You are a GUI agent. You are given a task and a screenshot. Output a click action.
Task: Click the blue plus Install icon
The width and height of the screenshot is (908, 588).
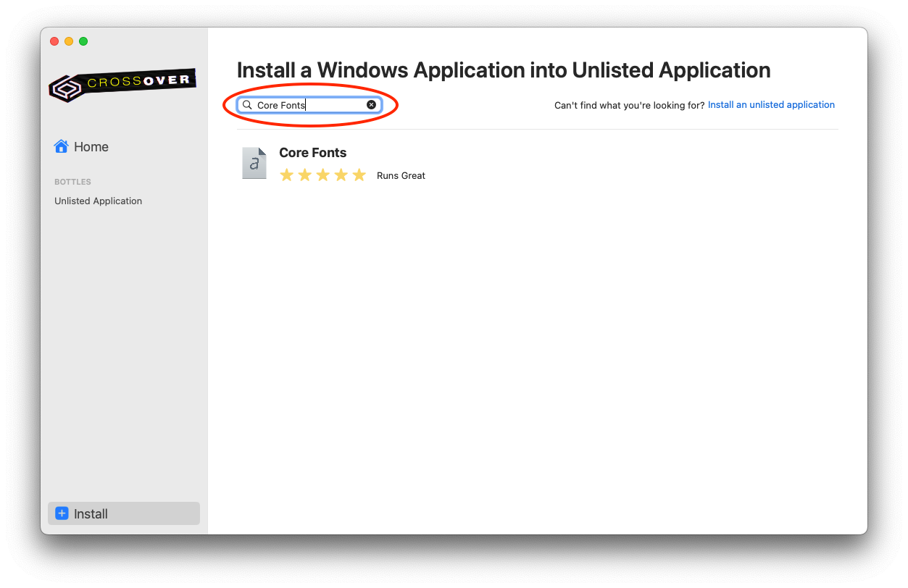pyautogui.click(x=62, y=513)
